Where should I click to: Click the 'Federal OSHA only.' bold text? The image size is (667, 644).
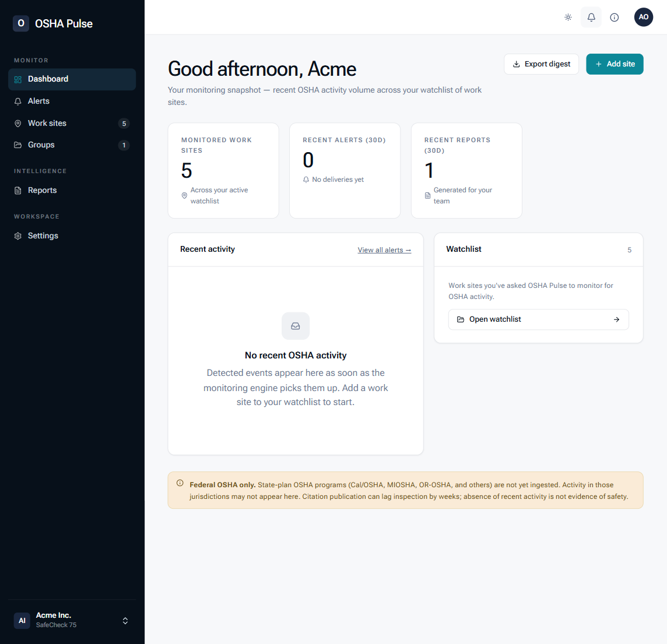point(223,484)
